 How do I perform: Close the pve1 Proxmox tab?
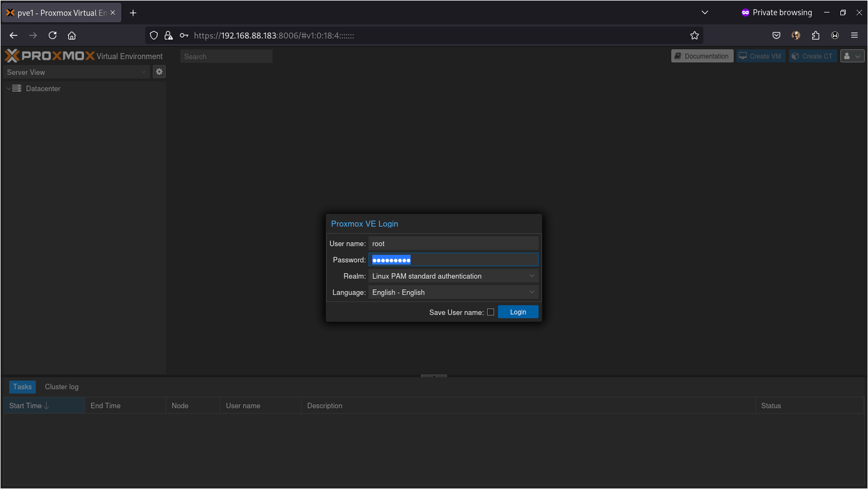[113, 12]
